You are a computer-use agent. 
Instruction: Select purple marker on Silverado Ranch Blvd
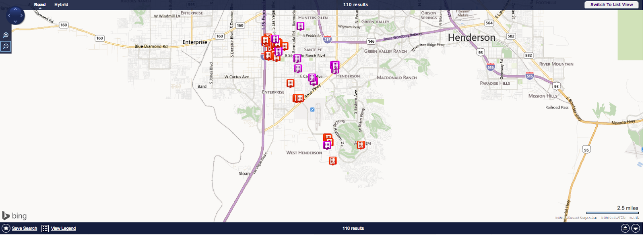297,58
